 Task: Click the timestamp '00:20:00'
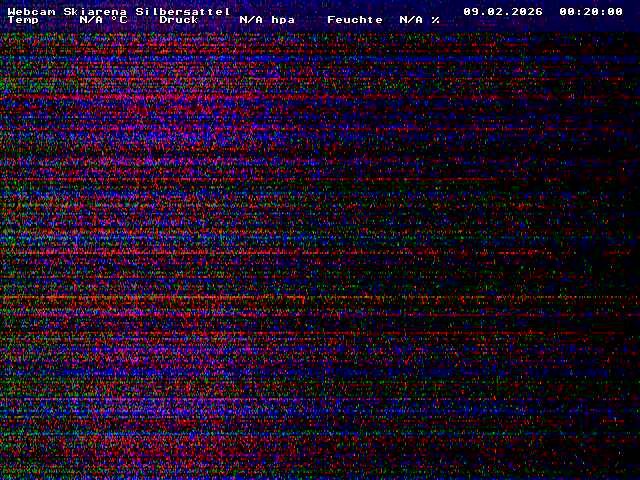click(591, 11)
